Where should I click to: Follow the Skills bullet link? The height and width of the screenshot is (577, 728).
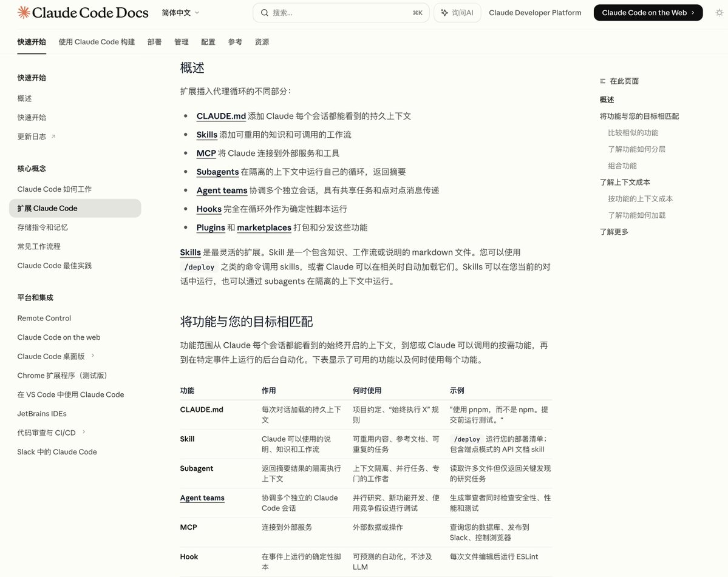(x=206, y=135)
